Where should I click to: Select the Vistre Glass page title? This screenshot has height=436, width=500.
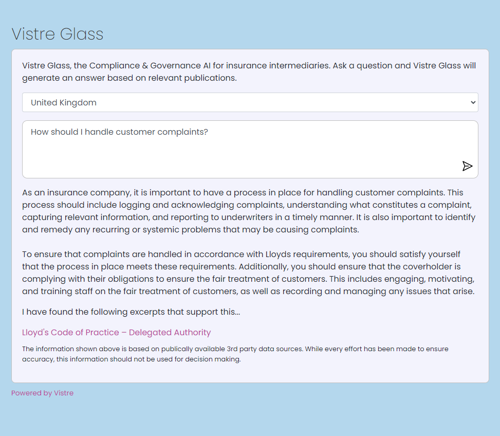pos(58,34)
